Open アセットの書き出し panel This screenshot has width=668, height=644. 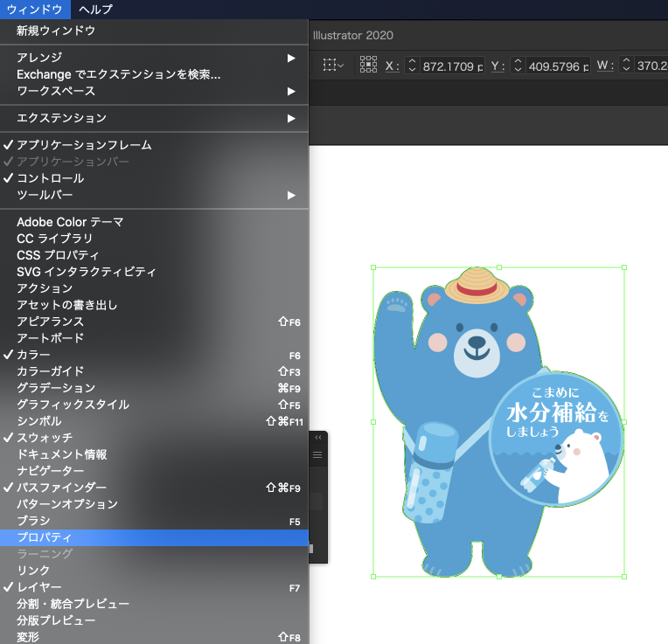154,305
